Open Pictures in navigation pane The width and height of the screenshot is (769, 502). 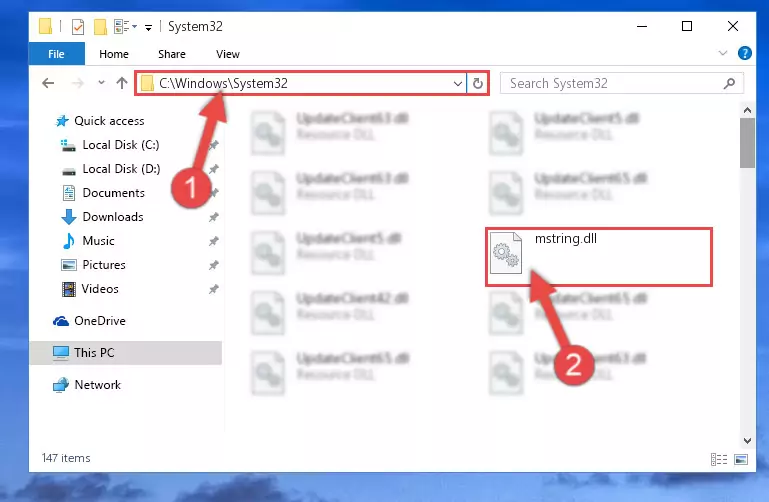click(x=103, y=265)
